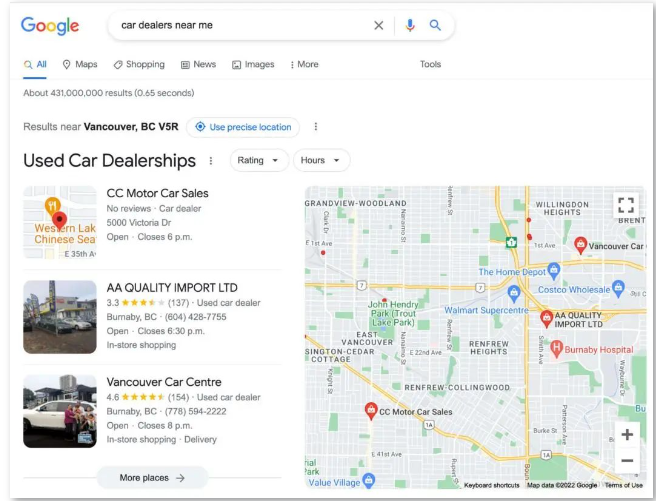Screen dimensions: 656x501
Task: Expand the map with the fullscreen icon
Action: point(626,205)
